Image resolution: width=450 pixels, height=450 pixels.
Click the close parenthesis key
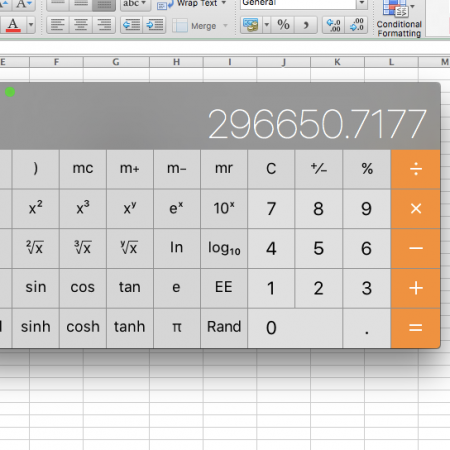pos(36,169)
